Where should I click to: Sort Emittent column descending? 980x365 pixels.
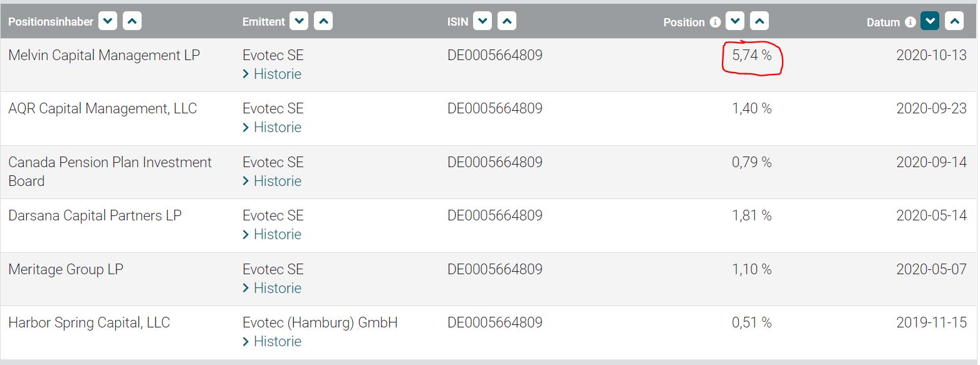tap(300, 22)
